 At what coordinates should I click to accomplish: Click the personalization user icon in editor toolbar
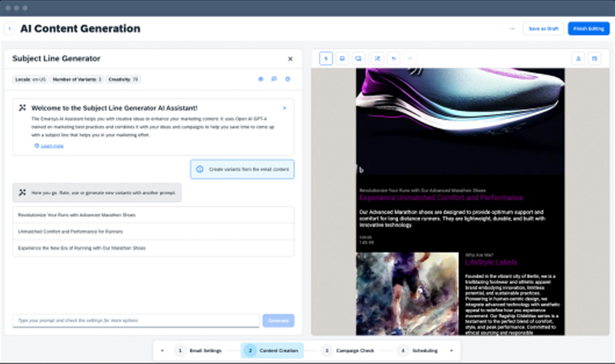coord(578,58)
